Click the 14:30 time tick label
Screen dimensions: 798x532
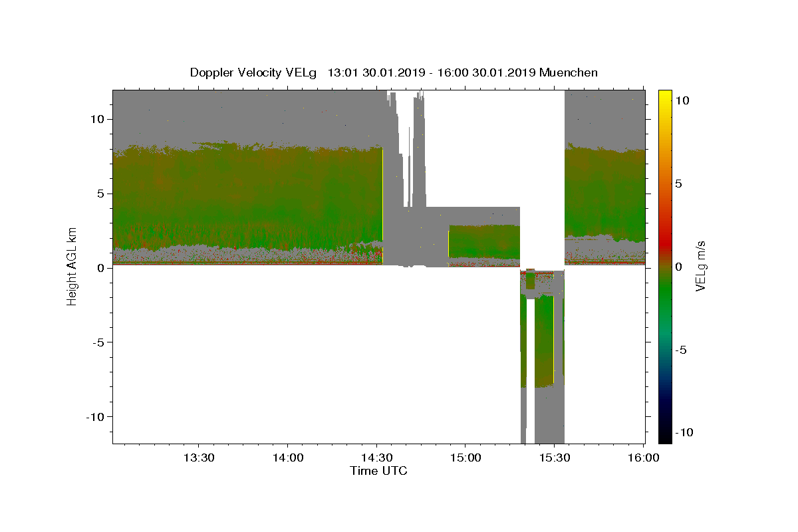(x=376, y=458)
